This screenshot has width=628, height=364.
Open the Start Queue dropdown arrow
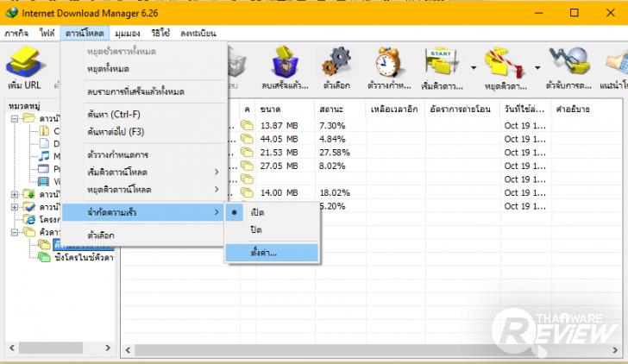coord(474,67)
